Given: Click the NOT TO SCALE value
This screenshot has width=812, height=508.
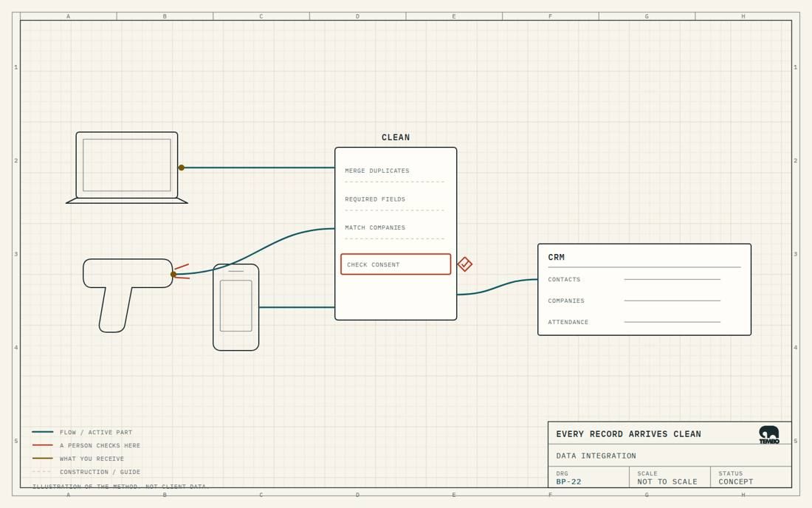Looking at the screenshot, I should pyautogui.click(x=667, y=481).
